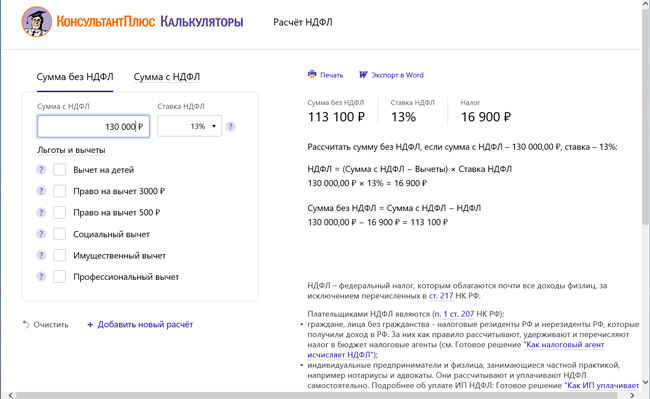This screenshot has width=650, height=399.
Task: Click Добавить новый расчёт link
Action: [x=140, y=324]
